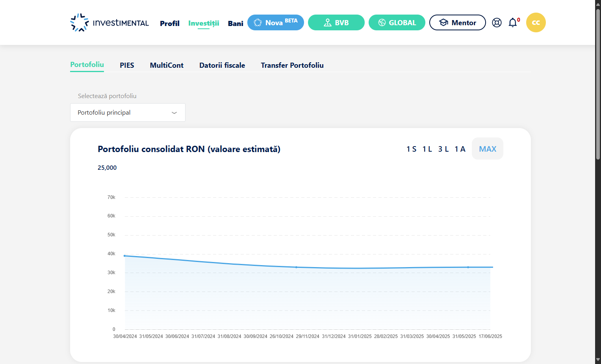Click the dropdown chevron arrow
601x364 pixels.
pyautogui.click(x=174, y=113)
